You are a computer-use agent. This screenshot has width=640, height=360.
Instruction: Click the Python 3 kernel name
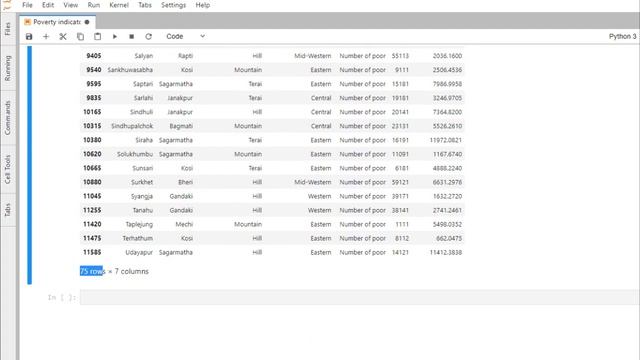point(622,36)
